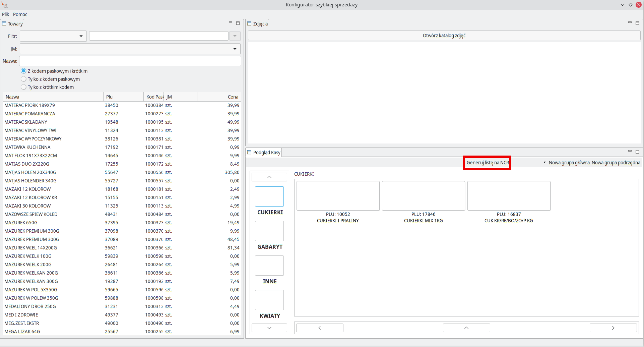The image size is (644, 347).
Task: Select Z kodem paskowym i krótkim option
Action: pos(54,71)
